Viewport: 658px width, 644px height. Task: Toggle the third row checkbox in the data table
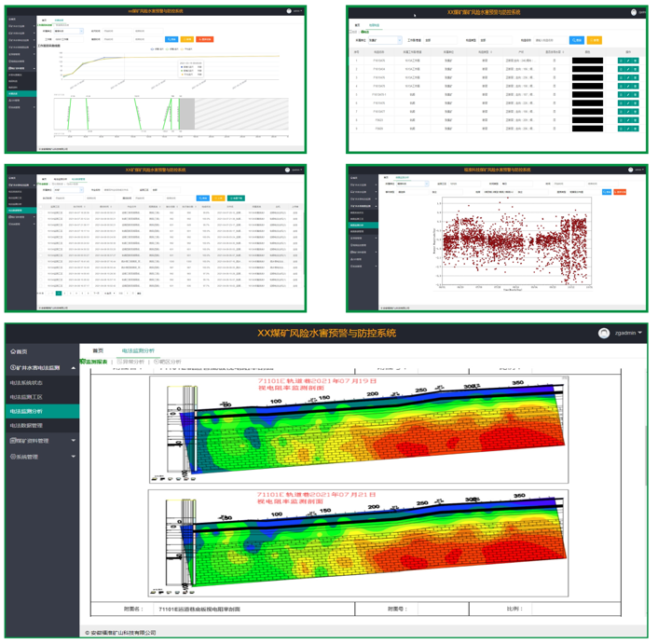(x=40, y=225)
